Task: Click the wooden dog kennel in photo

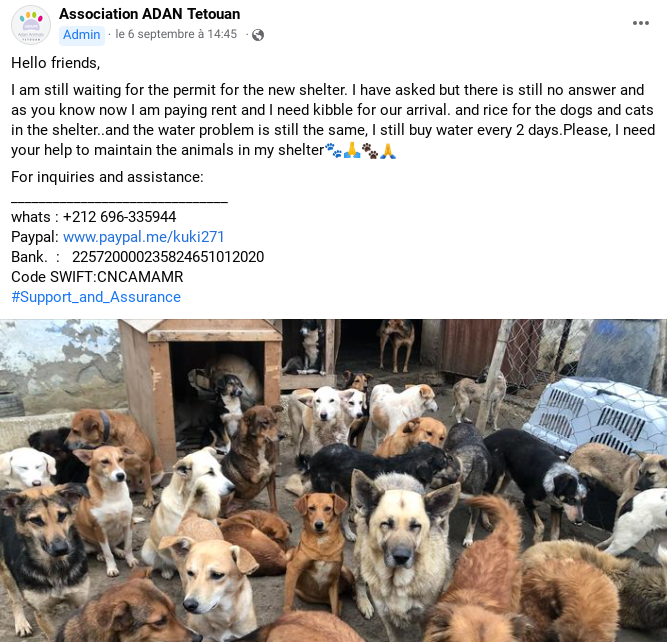Action: [x=201, y=385]
